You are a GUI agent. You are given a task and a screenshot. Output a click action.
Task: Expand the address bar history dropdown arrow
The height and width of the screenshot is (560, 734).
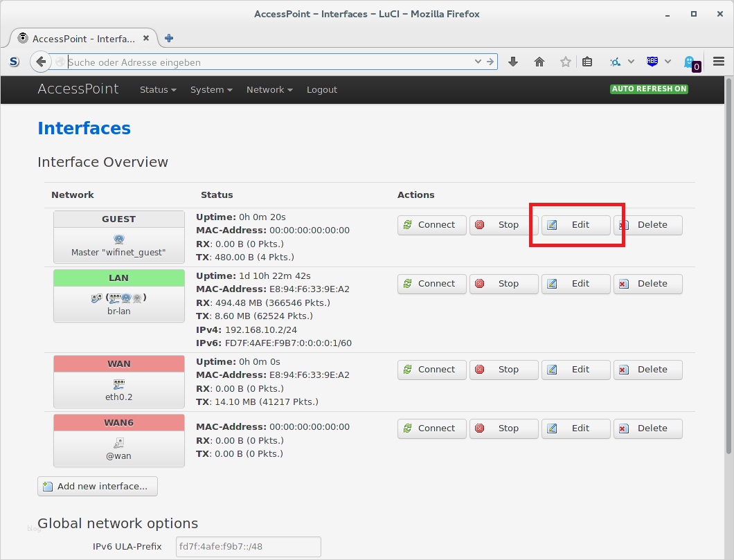(477, 62)
